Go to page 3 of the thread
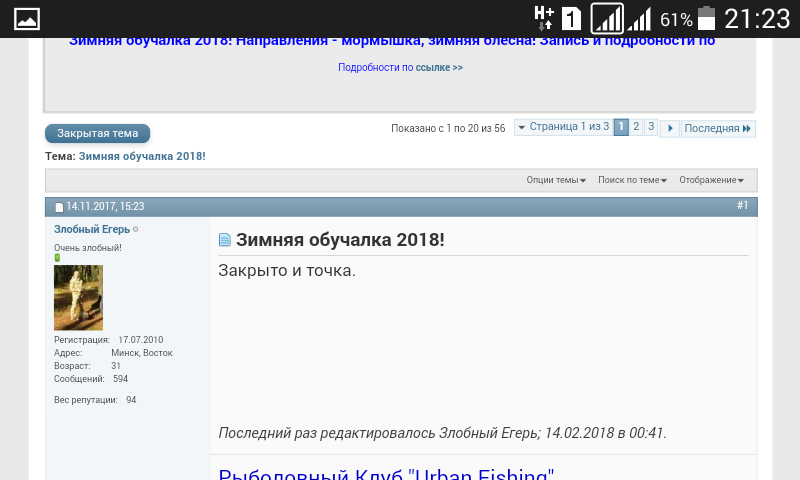800x480 pixels. click(x=651, y=127)
